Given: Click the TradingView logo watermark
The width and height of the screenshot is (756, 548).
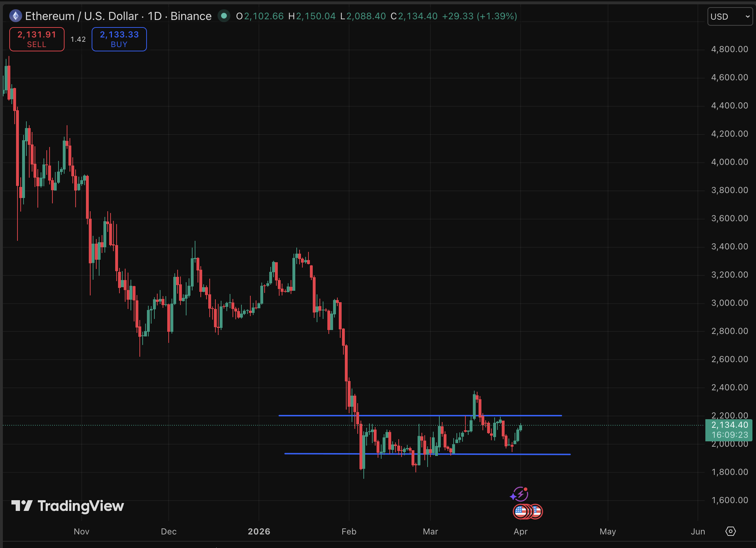Looking at the screenshot, I should pyautogui.click(x=68, y=506).
